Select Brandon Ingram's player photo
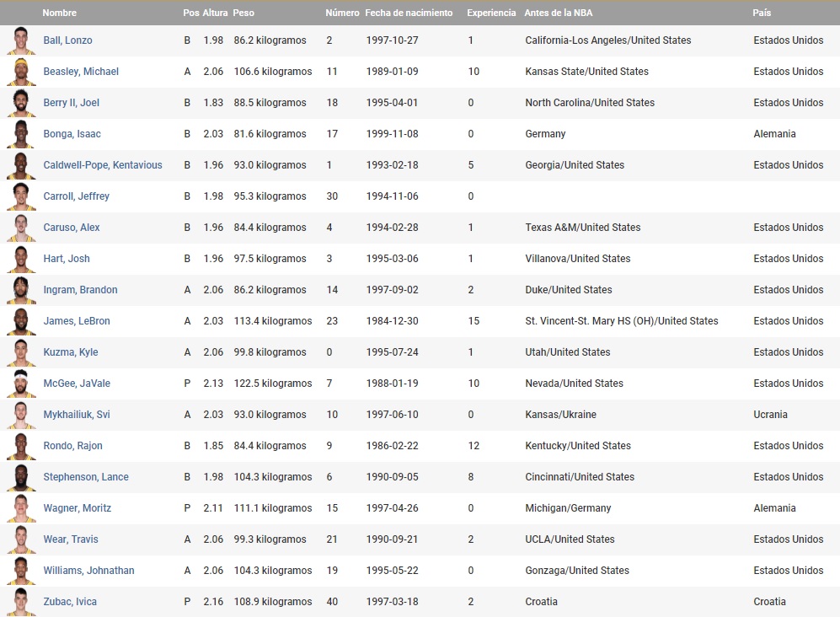This screenshot has height=617, width=840. (21, 290)
